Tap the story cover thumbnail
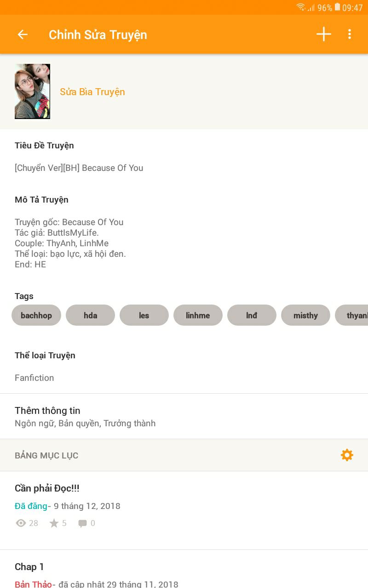 [32, 91]
